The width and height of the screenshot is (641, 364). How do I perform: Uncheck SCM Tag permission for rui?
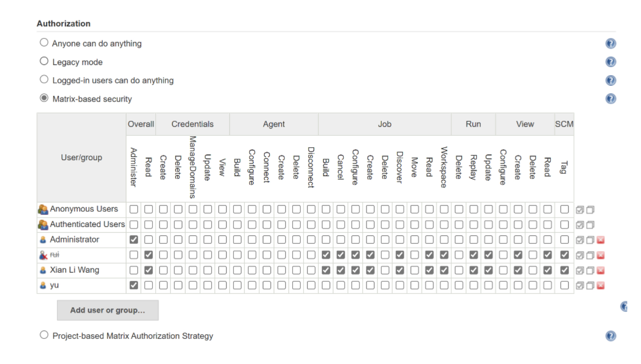pos(565,255)
